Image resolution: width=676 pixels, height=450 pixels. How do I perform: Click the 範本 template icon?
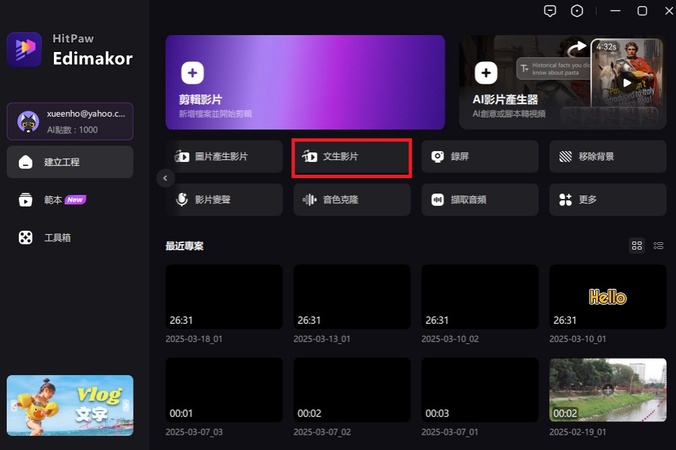[x=25, y=200]
